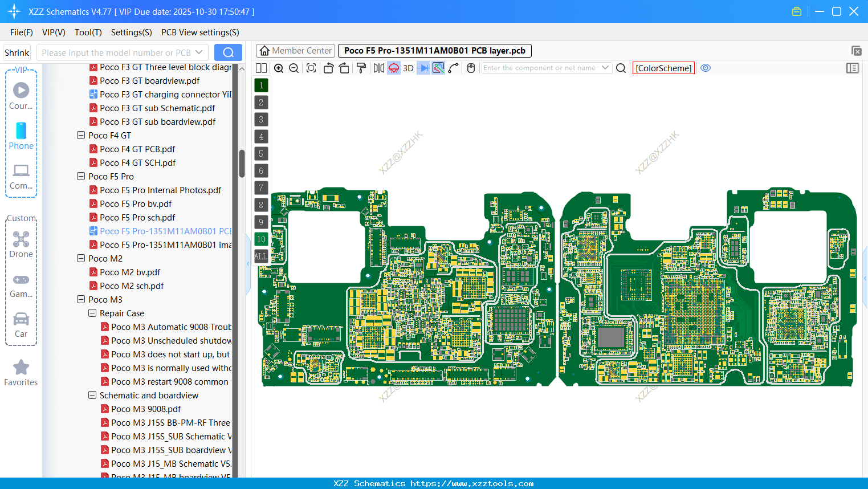Select PCB layer 10 in the layer list
The image size is (868, 489).
point(260,239)
